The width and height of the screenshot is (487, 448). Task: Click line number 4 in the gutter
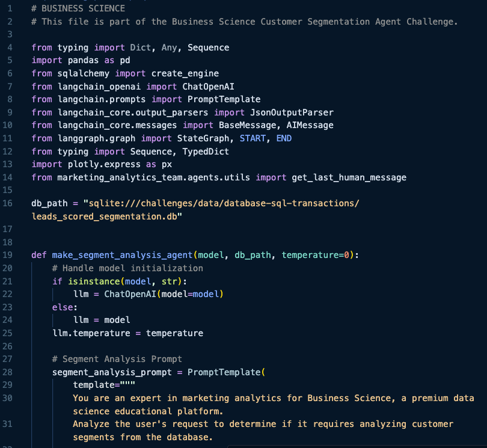point(10,48)
